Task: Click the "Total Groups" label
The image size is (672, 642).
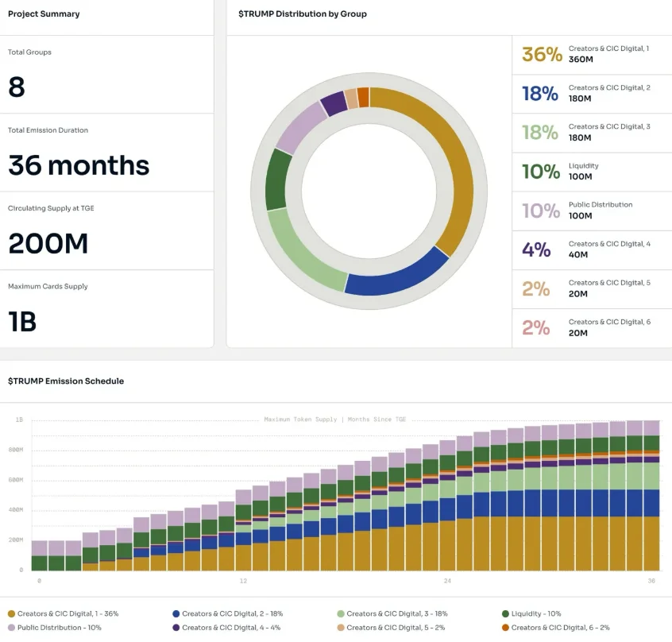Action: tap(29, 52)
